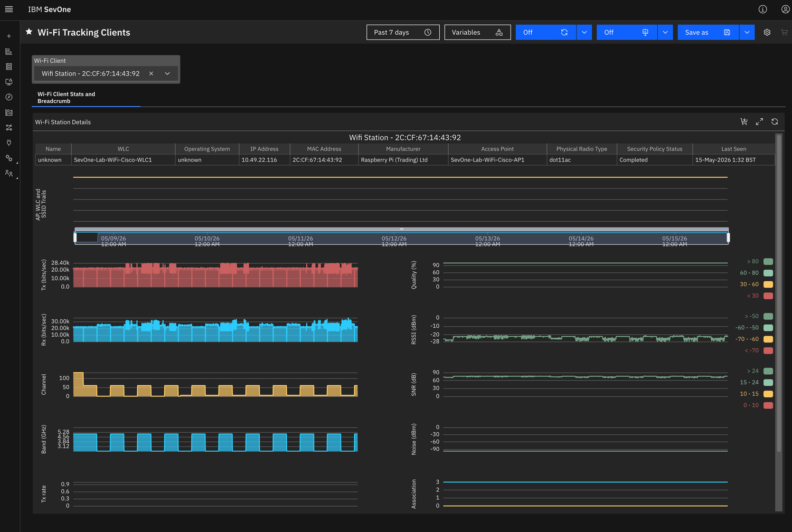Open the compass discovery icon in sidebar
Screen dimensions: 792x532
9,97
